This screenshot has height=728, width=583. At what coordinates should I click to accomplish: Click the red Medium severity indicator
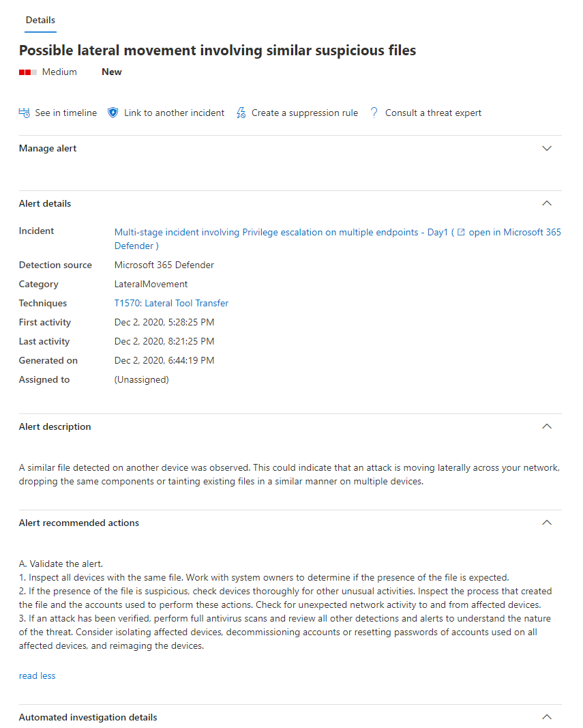tap(28, 72)
